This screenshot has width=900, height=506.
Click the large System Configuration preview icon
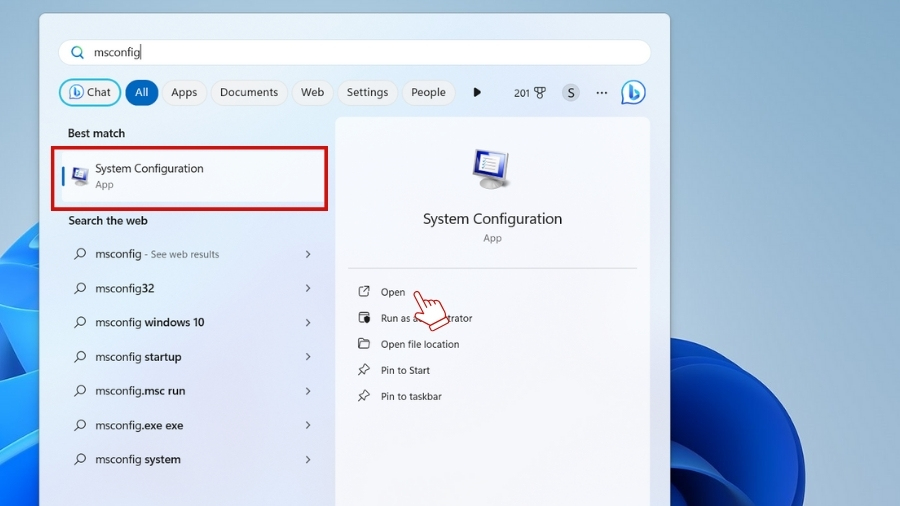click(491, 169)
